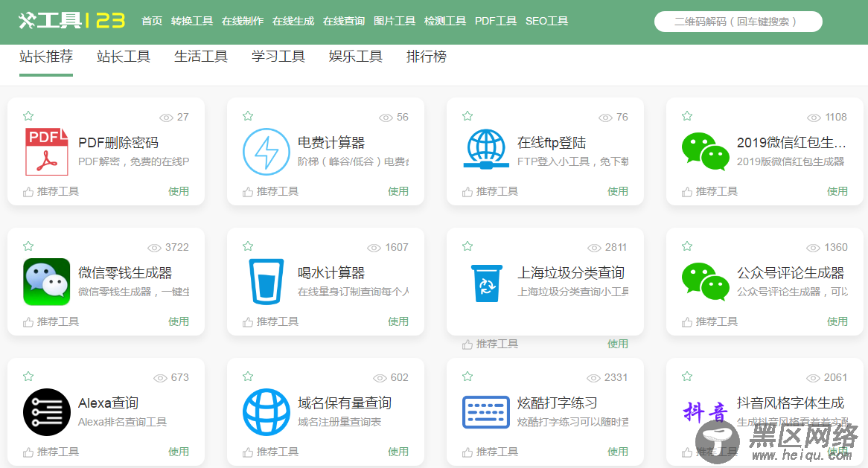Favorite 喝水计算器 with its star

(248, 246)
